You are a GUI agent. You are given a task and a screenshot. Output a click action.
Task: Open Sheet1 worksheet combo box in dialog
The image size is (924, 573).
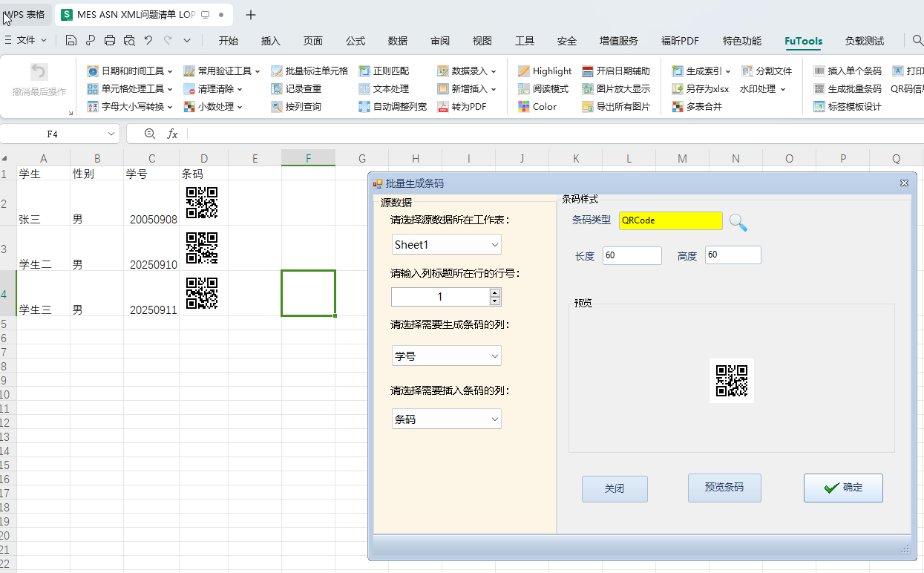tap(447, 244)
